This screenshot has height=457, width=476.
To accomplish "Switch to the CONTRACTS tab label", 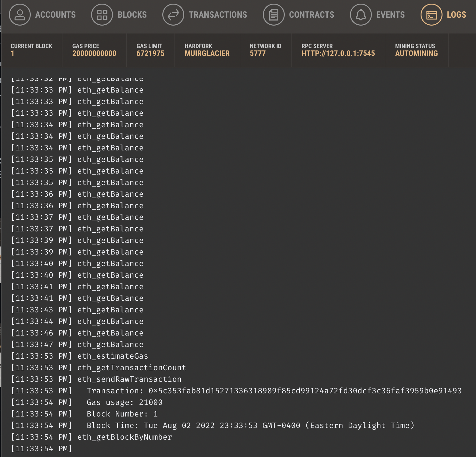I will tap(312, 15).
